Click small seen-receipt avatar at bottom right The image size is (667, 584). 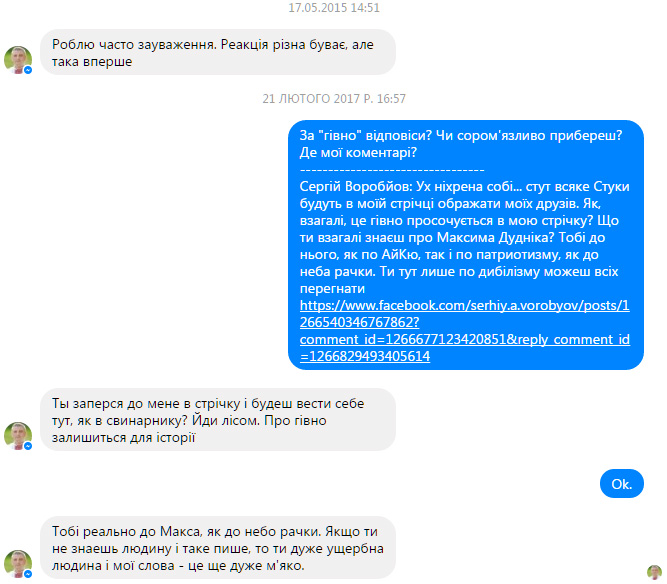pos(654,572)
